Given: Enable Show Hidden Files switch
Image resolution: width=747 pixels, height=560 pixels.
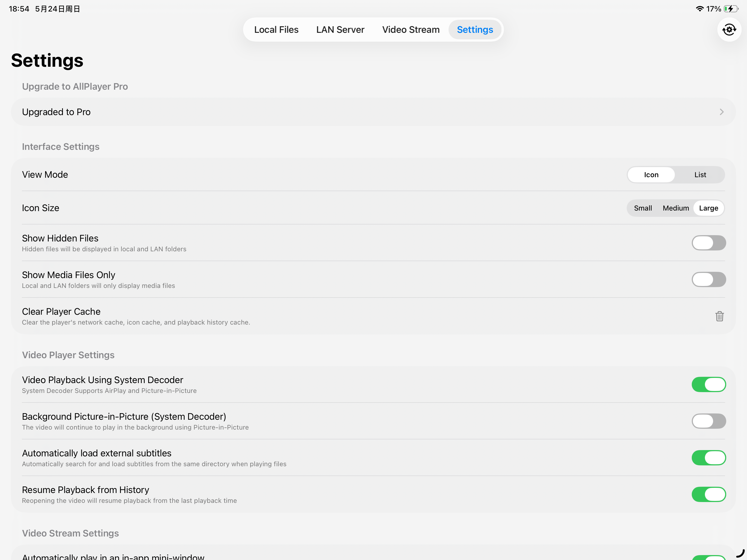Looking at the screenshot, I should tap(708, 243).
